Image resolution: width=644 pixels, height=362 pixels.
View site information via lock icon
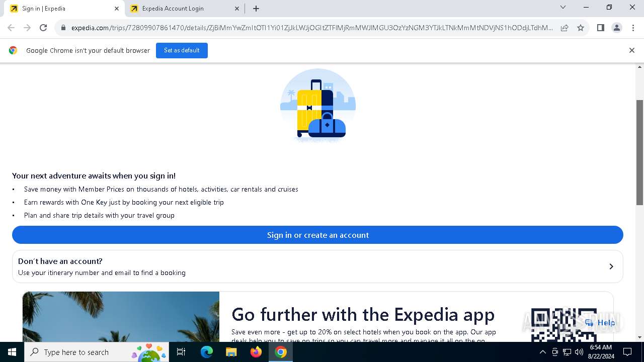pos(63,28)
